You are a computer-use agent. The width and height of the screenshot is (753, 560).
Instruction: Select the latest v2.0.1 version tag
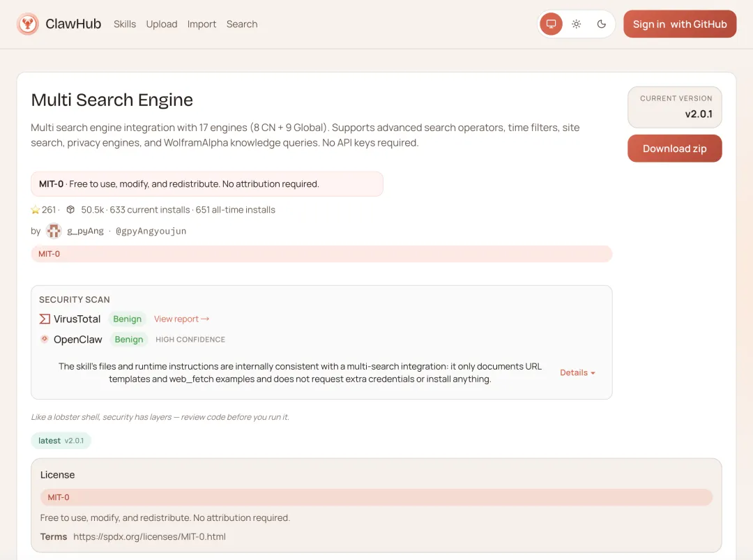(x=61, y=441)
